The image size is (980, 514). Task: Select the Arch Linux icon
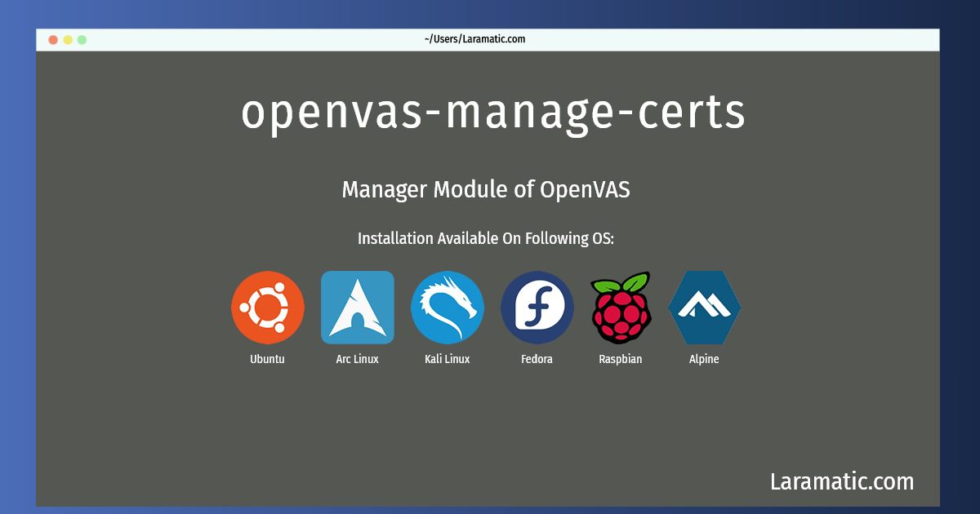(x=358, y=308)
